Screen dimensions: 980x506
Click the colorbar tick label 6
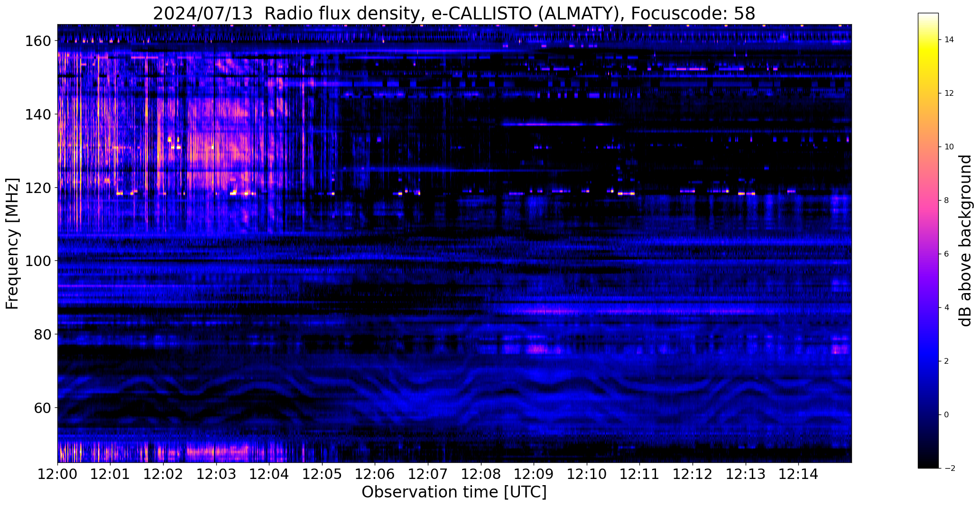click(x=947, y=254)
